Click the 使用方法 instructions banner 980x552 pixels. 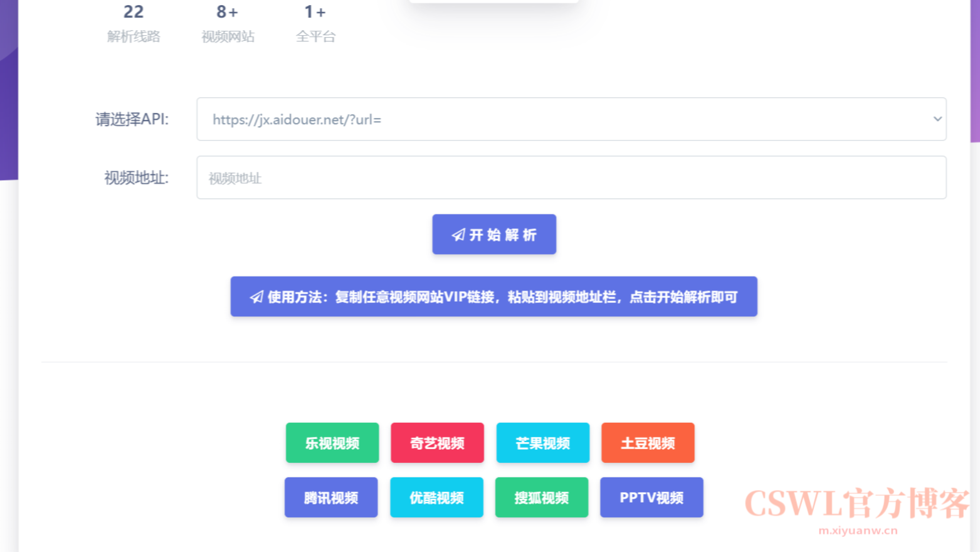click(495, 296)
